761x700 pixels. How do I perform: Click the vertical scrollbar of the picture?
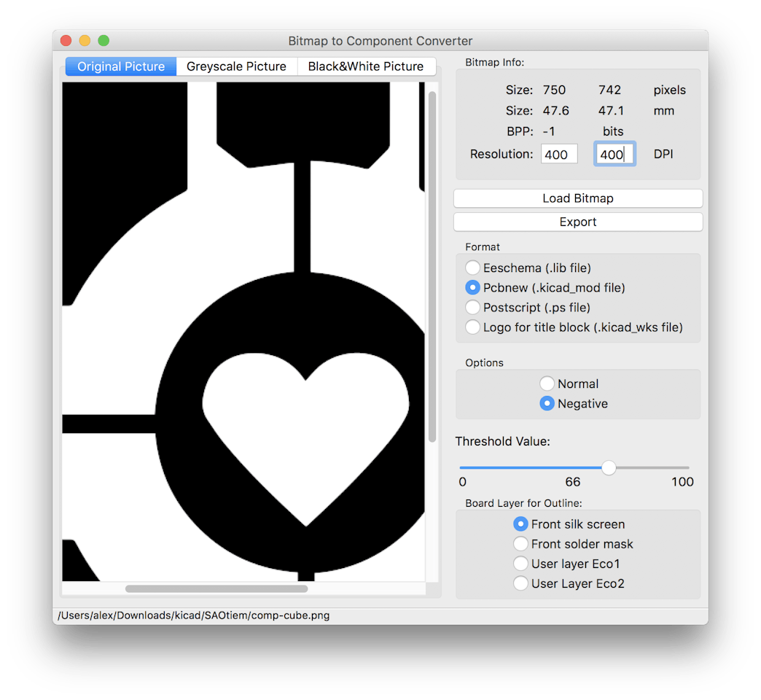point(432,267)
